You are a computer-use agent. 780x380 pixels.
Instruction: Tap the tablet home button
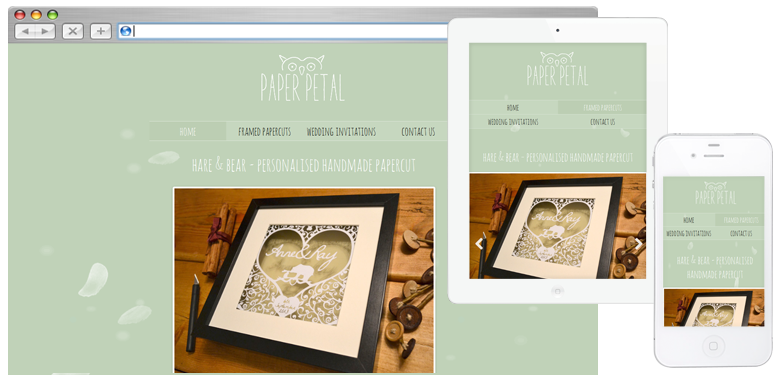point(557,291)
